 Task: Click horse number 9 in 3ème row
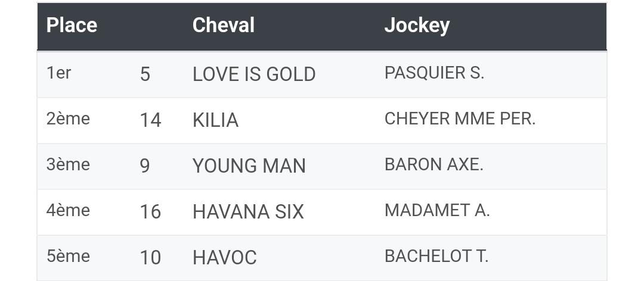(x=145, y=167)
